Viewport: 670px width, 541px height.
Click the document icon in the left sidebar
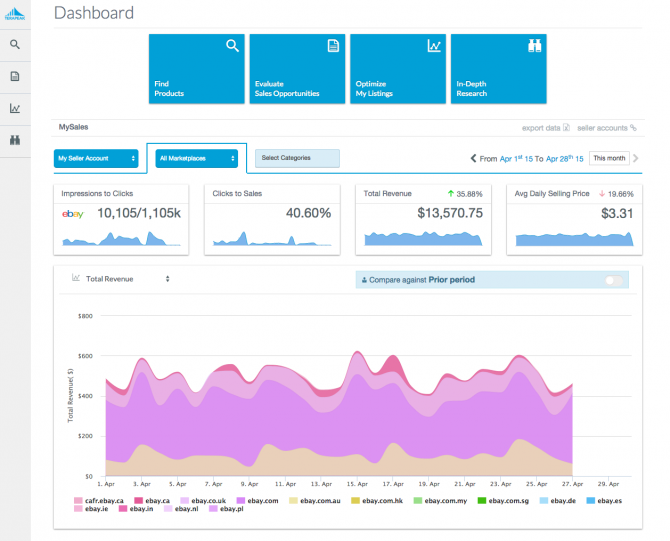click(x=15, y=77)
